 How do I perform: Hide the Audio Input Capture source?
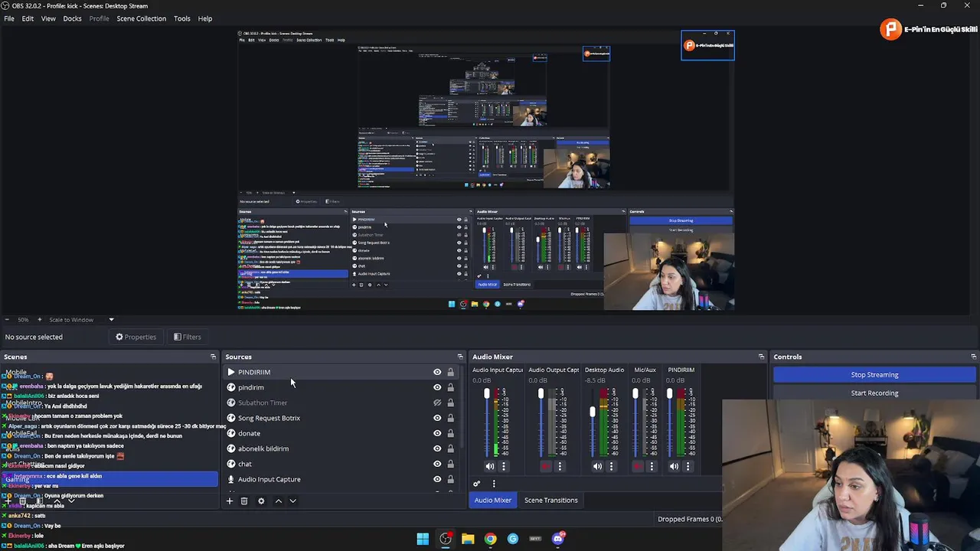pos(437,479)
